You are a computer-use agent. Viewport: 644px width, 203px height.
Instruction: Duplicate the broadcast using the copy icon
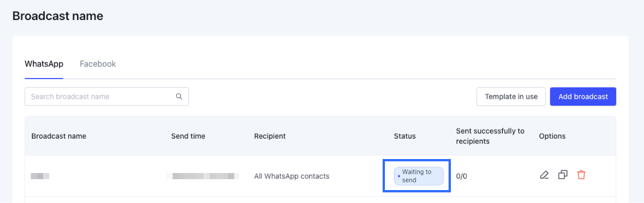(x=563, y=175)
